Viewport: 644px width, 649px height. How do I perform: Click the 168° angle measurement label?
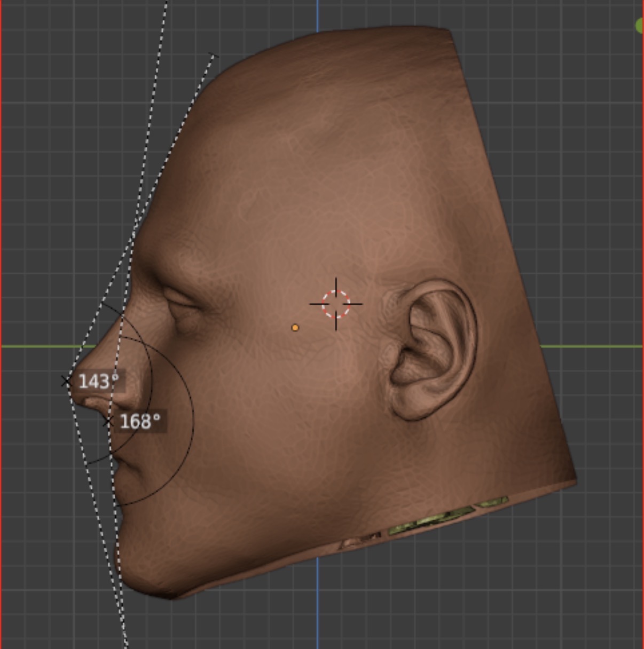140,422
